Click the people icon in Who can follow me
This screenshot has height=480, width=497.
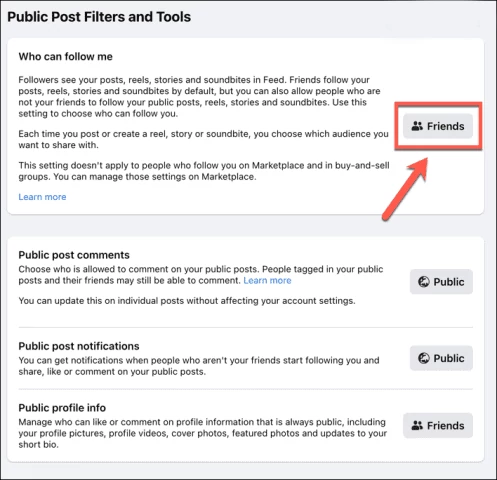click(417, 126)
